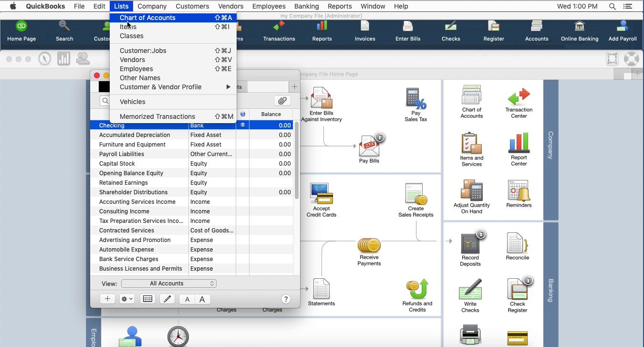The image size is (644, 347).
Task: Choose Classes from Lists menu
Action: (x=173, y=36)
